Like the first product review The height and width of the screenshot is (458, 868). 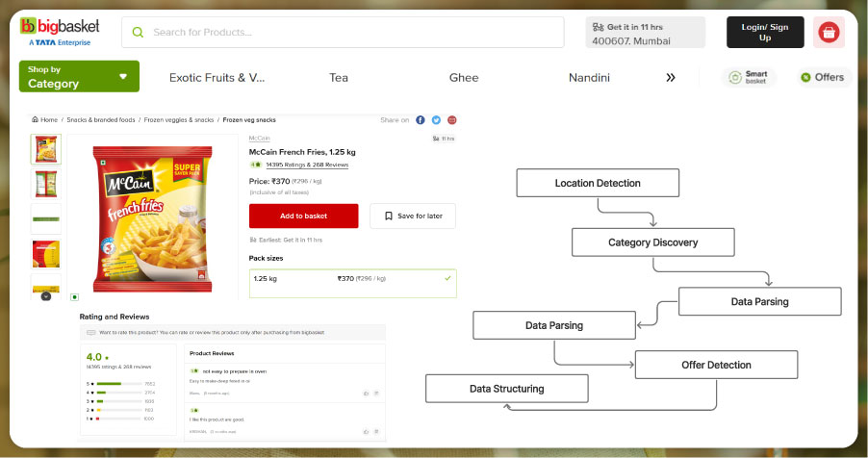click(365, 393)
